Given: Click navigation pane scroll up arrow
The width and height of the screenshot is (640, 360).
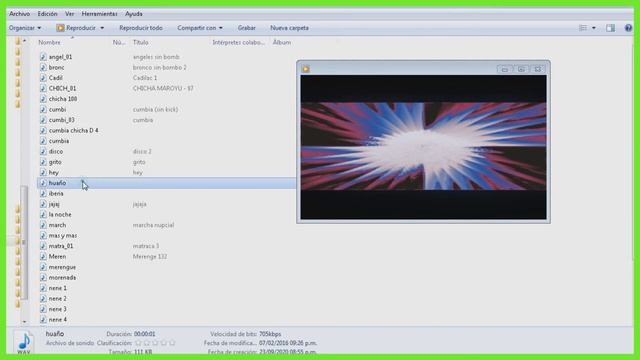Looking at the screenshot, I should pos(24,41).
